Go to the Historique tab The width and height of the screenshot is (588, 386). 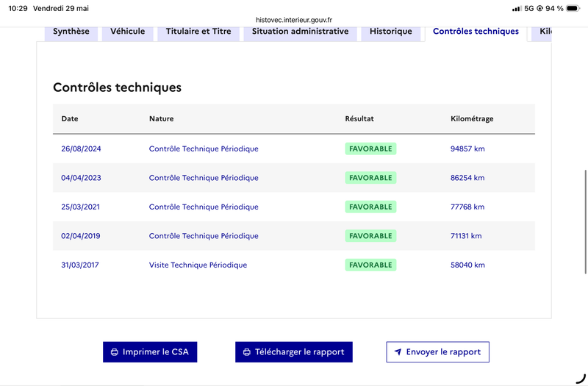[391, 32]
